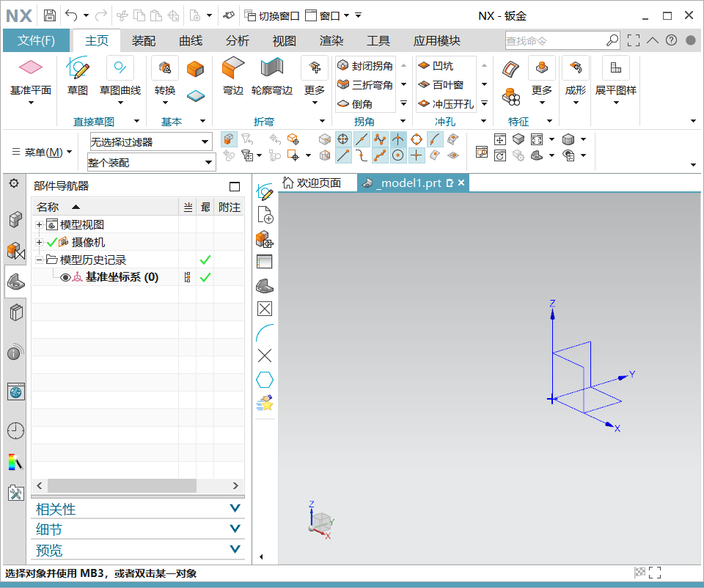The height and width of the screenshot is (588, 704).
Task: Click the 菜单(M) menu button
Action: [x=43, y=152]
